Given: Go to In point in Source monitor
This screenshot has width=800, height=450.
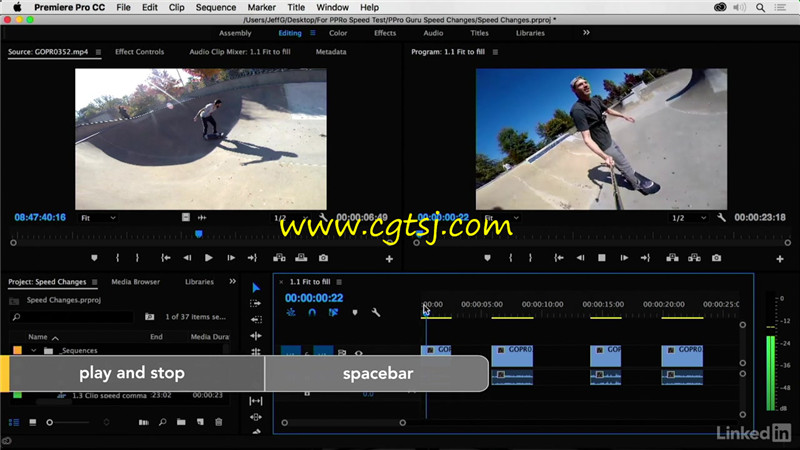Looking at the screenshot, I should coord(166,258).
